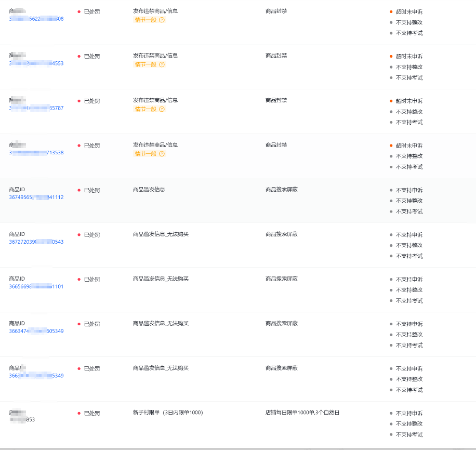Click 新手村限单 violation text in last row
Image resolution: width=476 pixels, height=450 pixels.
click(167, 413)
